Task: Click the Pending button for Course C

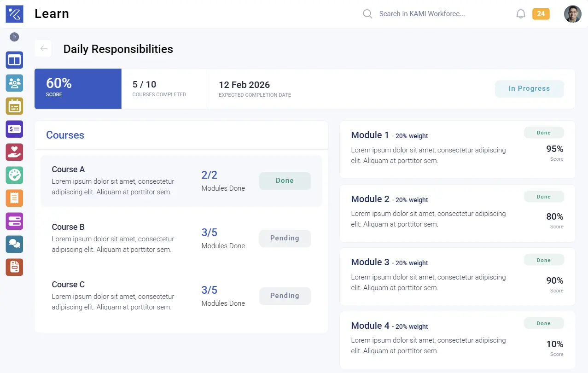Action: [285, 296]
